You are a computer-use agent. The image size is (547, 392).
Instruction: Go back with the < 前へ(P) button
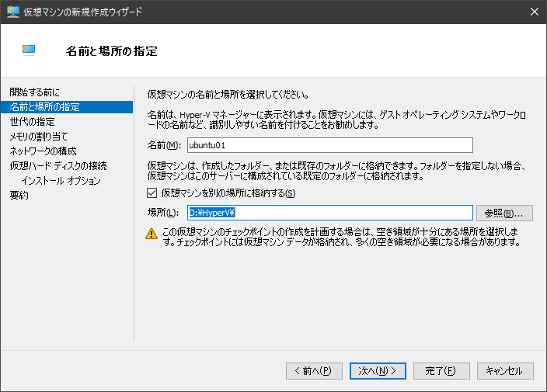[x=314, y=371]
